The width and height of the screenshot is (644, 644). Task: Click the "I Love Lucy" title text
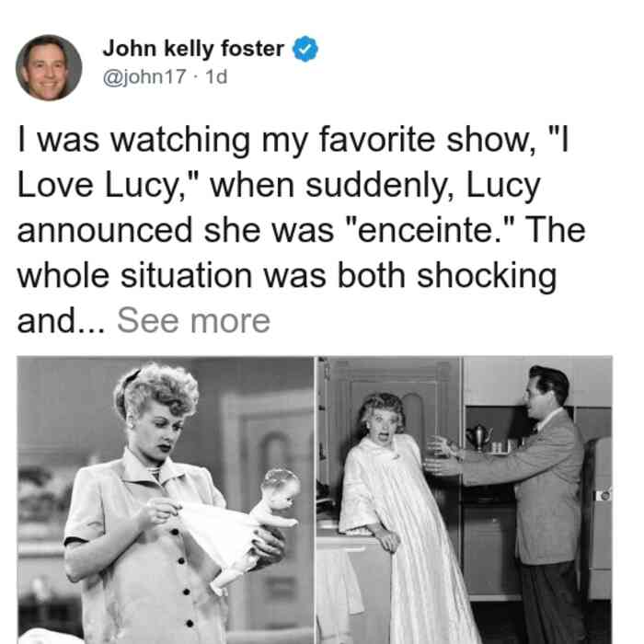287,162
